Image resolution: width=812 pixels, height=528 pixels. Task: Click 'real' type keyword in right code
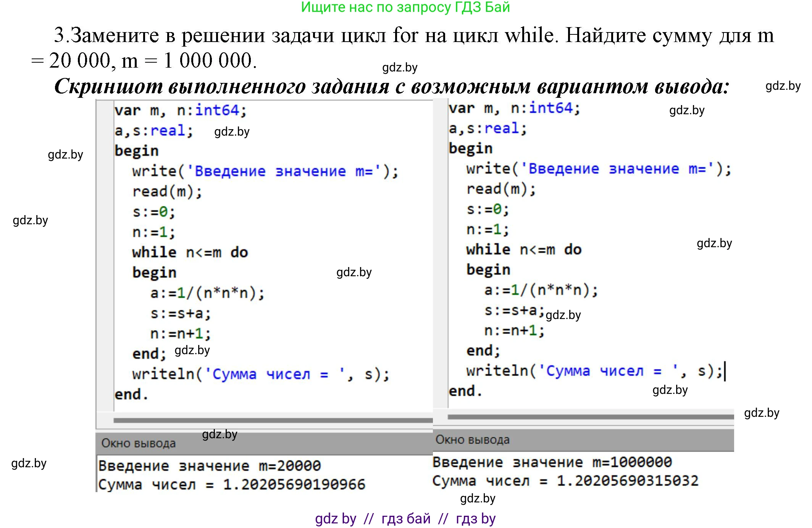pos(502,128)
